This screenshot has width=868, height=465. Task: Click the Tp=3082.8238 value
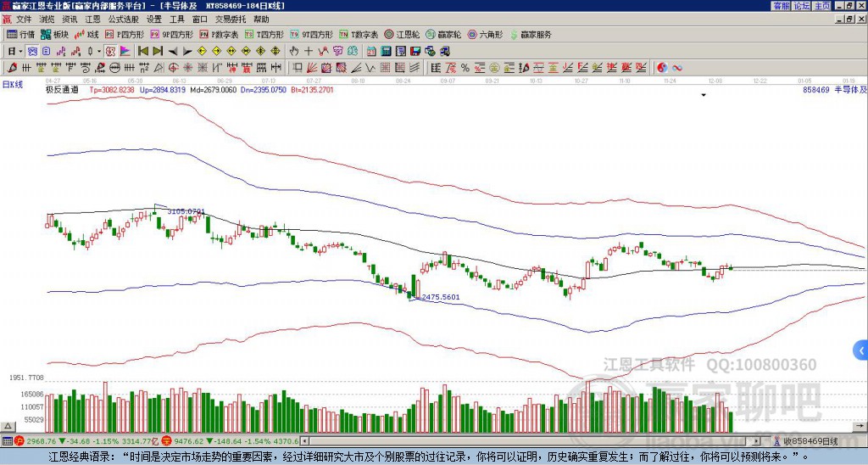[112, 89]
